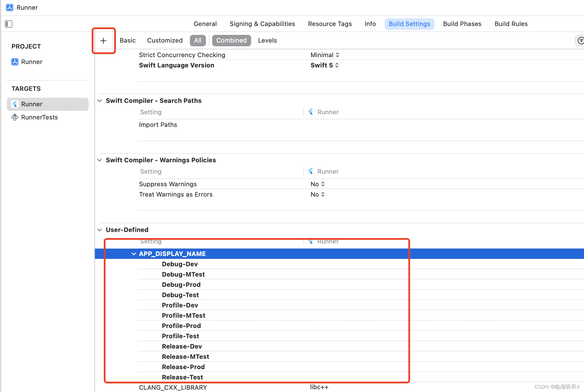The image size is (584, 392).
Task: Select Debug-Prod configuration row
Action: point(182,284)
